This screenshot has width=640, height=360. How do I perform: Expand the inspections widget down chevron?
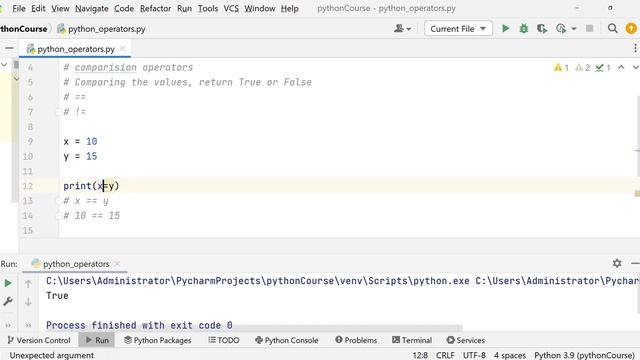click(x=636, y=67)
